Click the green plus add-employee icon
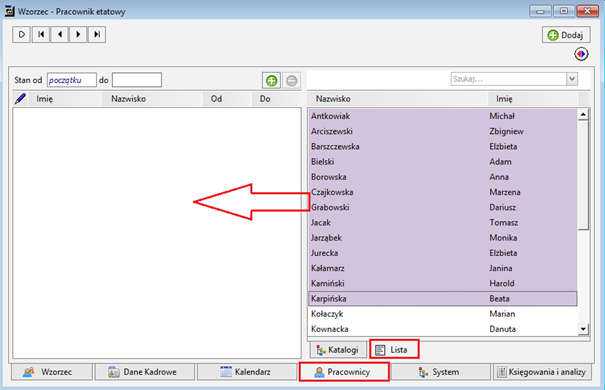The height and width of the screenshot is (390, 605). point(271,81)
